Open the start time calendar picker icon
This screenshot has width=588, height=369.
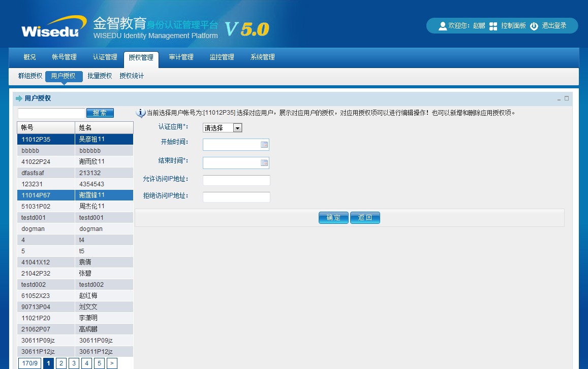pos(264,145)
